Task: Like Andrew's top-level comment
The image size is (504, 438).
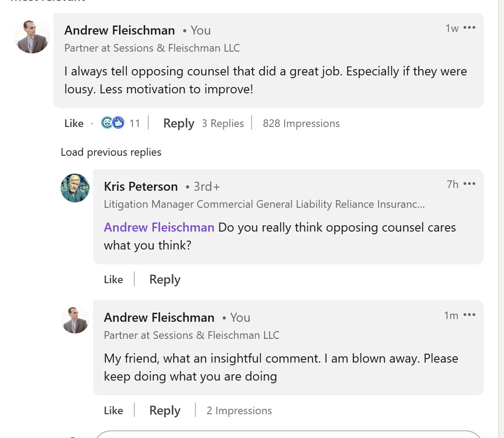Action: pyautogui.click(x=74, y=123)
